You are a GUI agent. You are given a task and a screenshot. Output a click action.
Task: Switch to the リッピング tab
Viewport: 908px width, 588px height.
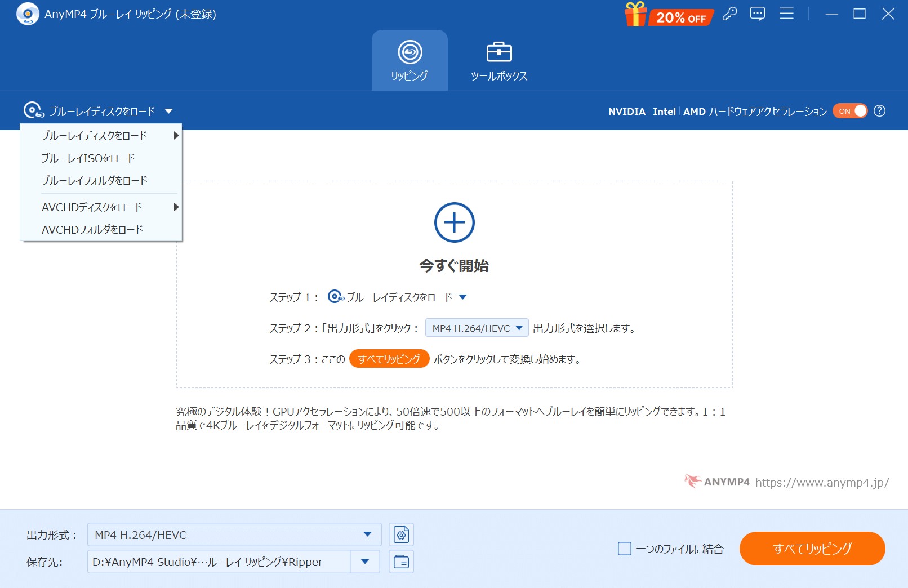[410, 60]
